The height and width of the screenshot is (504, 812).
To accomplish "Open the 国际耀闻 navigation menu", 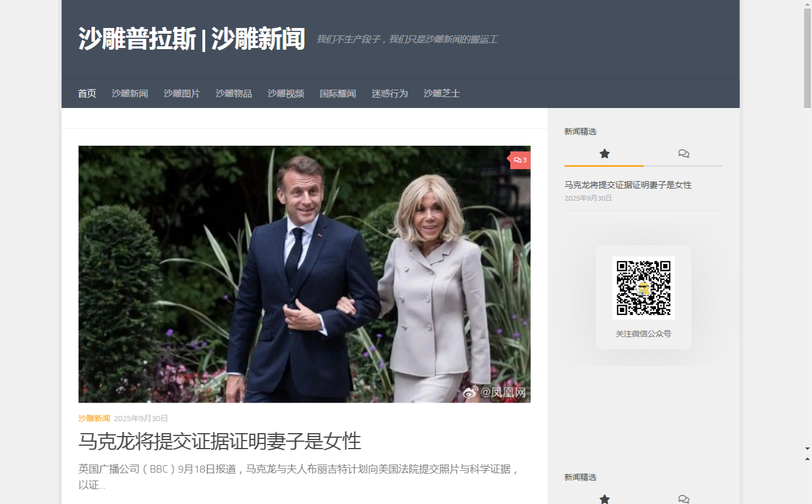I will click(x=337, y=93).
